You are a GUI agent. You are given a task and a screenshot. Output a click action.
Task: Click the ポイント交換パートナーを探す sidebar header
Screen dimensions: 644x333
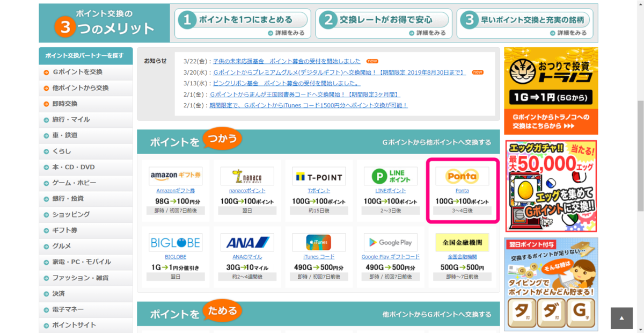(x=86, y=55)
